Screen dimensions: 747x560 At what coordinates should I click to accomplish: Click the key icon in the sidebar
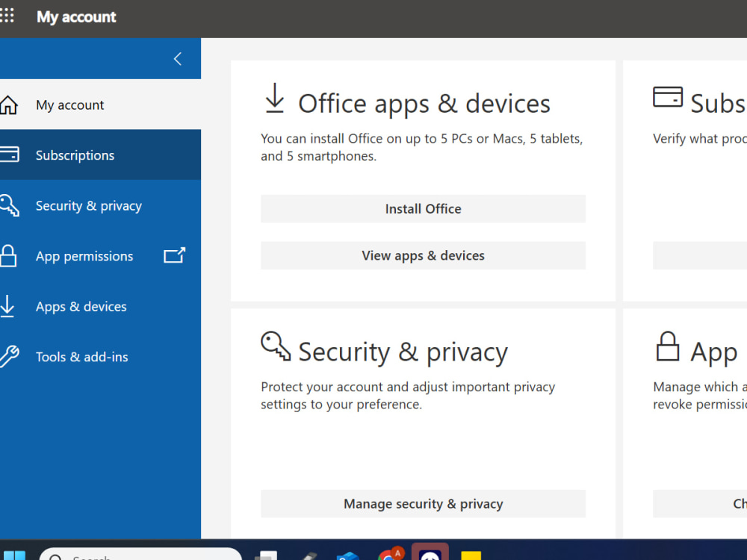[x=9, y=205]
